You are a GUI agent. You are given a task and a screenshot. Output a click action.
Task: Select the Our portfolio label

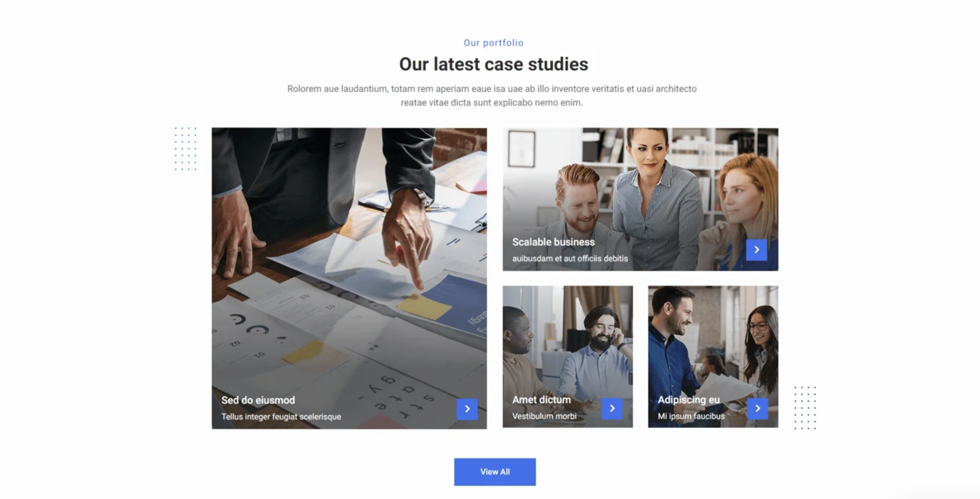[493, 43]
